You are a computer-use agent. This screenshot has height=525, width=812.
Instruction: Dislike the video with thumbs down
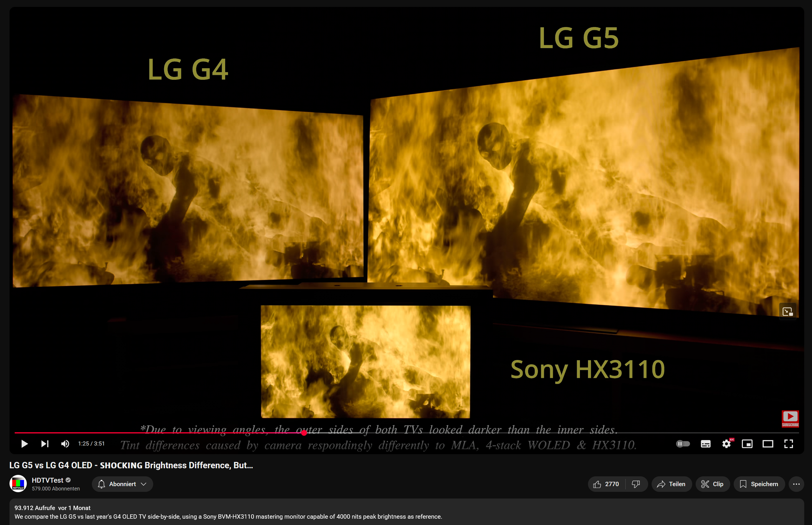636,484
